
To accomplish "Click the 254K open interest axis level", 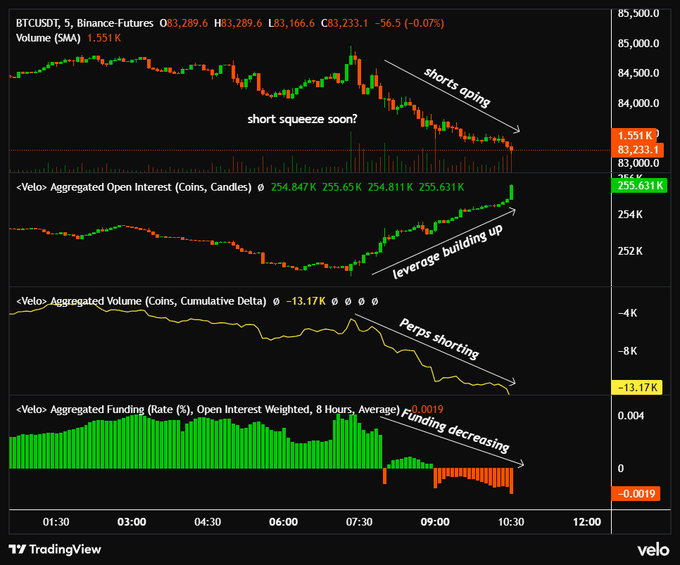I will point(630,214).
